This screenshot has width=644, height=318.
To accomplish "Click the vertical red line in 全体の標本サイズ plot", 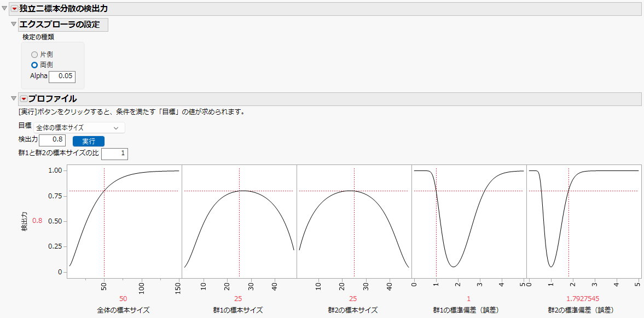I will coord(105,222).
